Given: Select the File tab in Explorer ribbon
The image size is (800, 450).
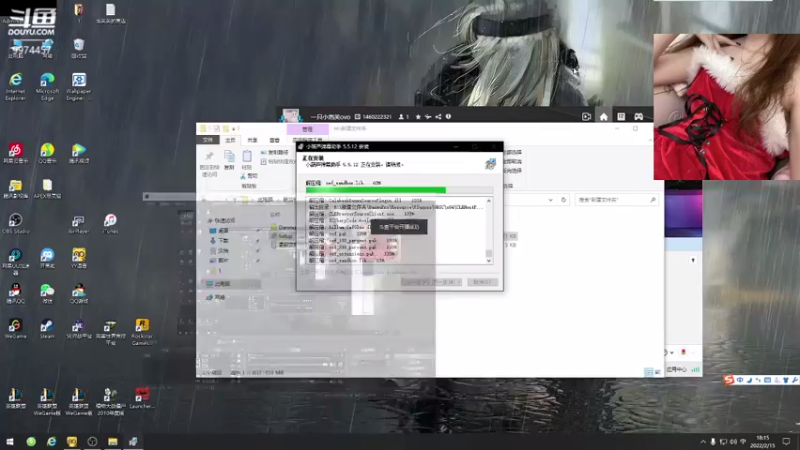Looking at the screenshot, I should (x=208, y=140).
